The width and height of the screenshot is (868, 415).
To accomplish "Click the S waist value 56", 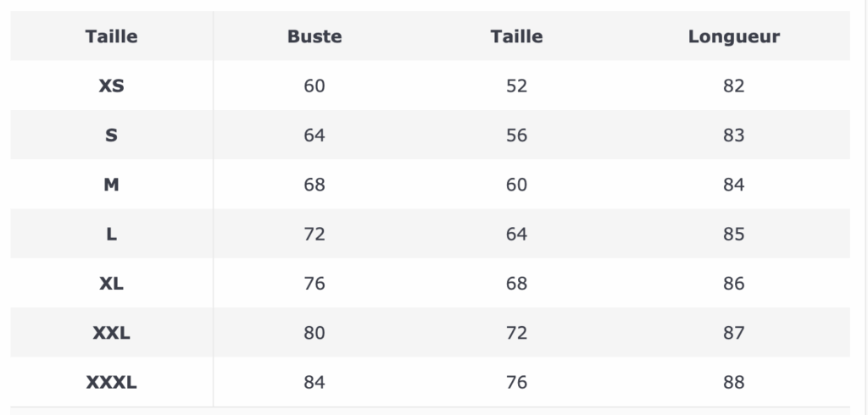I will coord(516,135).
